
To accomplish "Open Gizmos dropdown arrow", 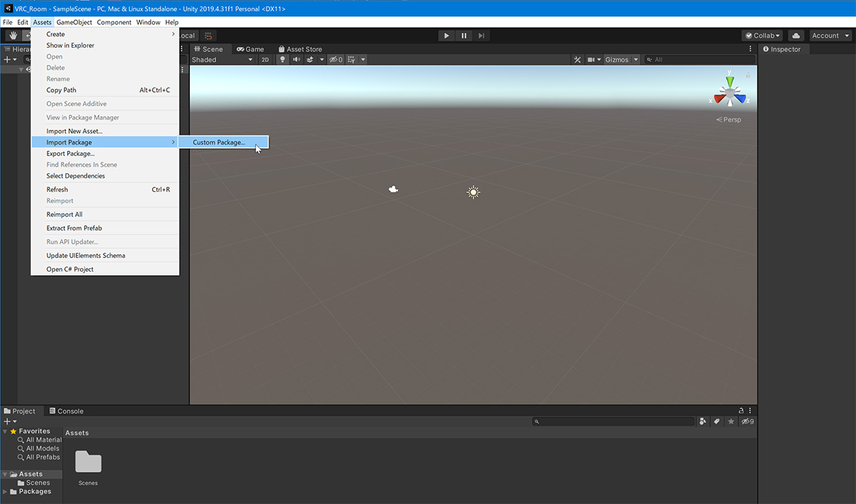I will [636, 60].
